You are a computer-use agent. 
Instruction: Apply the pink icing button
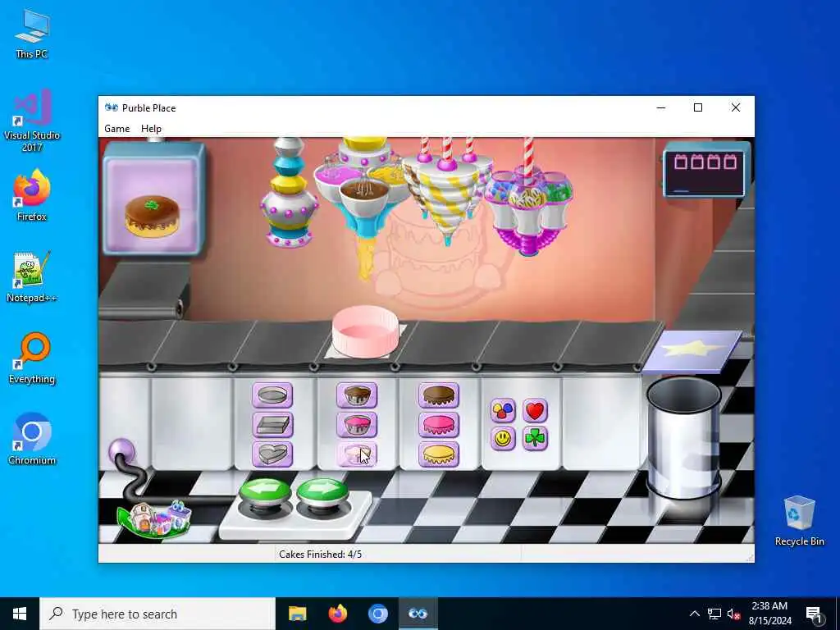point(438,425)
